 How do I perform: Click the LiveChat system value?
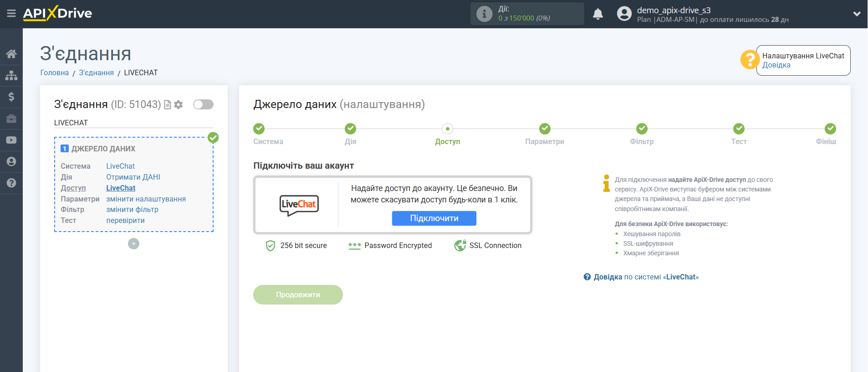[x=121, y=166]
